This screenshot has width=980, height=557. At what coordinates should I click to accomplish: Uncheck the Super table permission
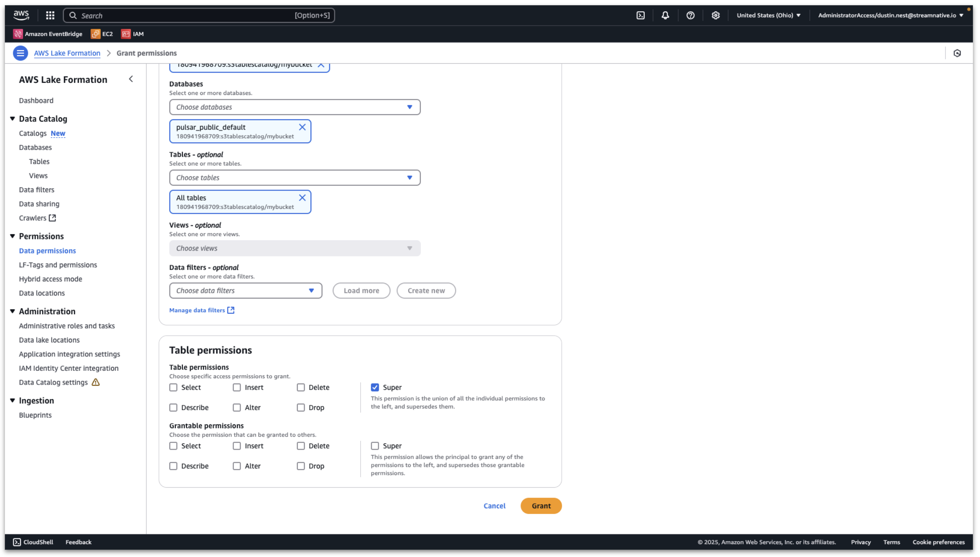tap(375, 388)
